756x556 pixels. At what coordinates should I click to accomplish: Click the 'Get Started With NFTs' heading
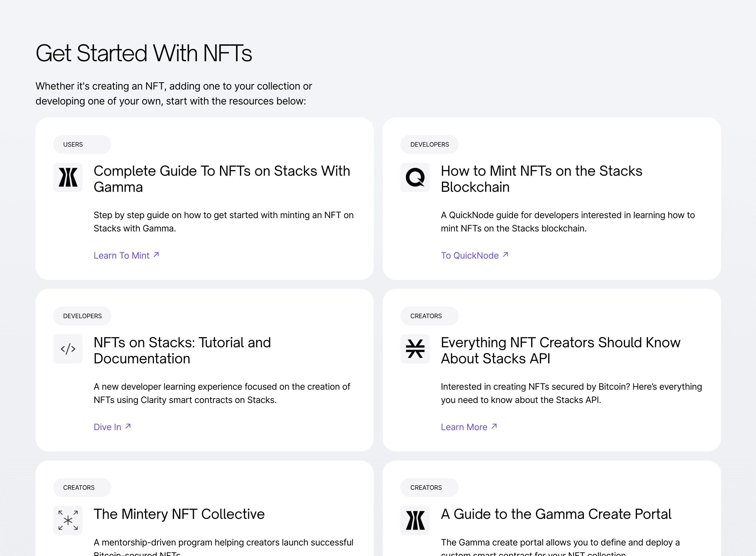(144, 53)
